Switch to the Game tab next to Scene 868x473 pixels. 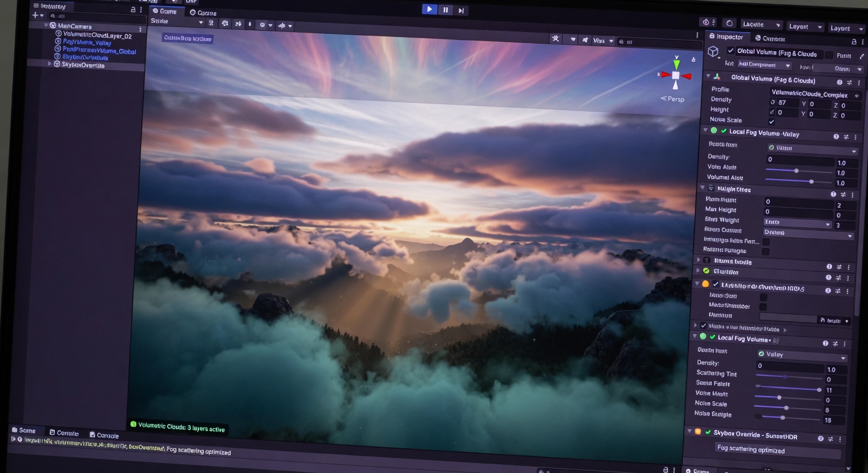tap(203, 12)
